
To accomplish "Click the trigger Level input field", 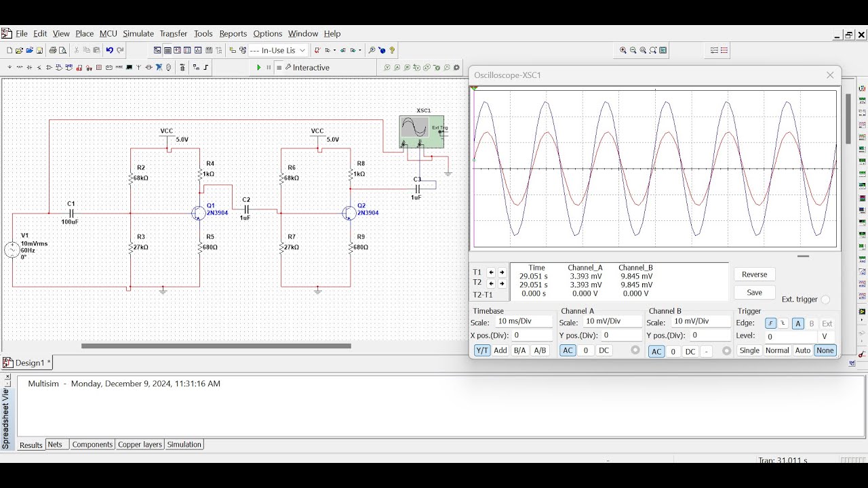I will [x=791, y=336].
